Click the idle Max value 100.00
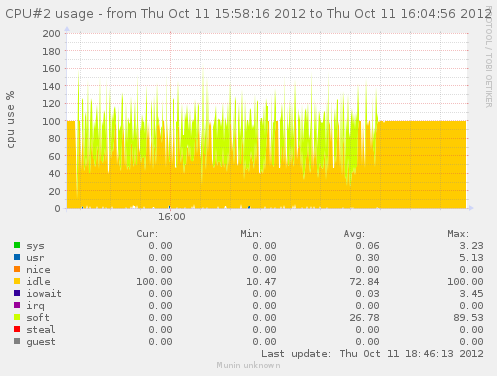Screen dimensions: 497x376 [x=465, y=282]
